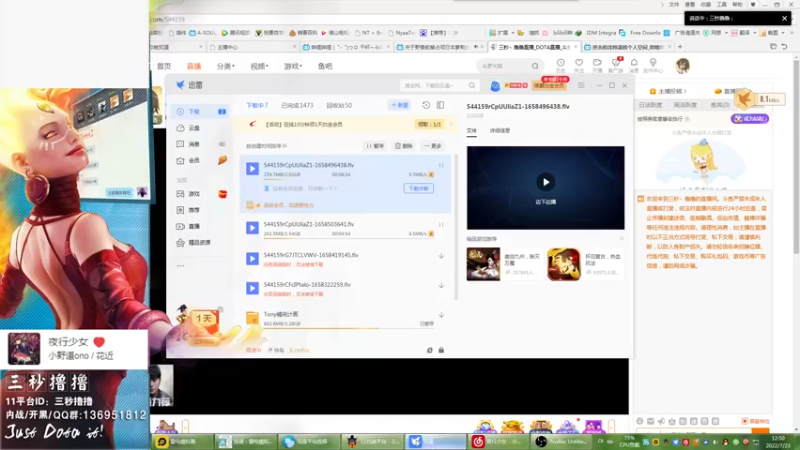
Task: Click the 关注 heart icon on webpage
Action: pyautogui.click(x=579, y=65)
